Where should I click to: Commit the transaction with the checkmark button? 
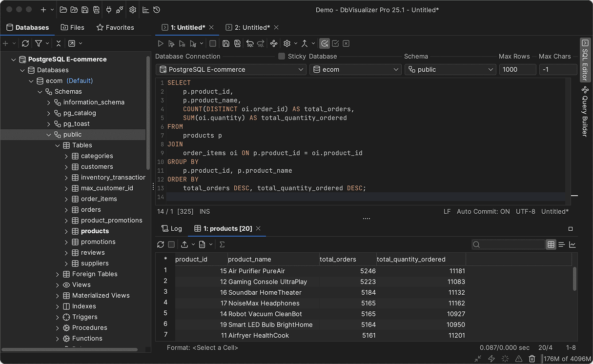click(335, 43)
